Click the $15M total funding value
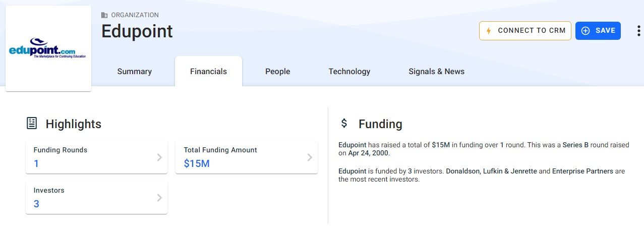 pos(197,163)
